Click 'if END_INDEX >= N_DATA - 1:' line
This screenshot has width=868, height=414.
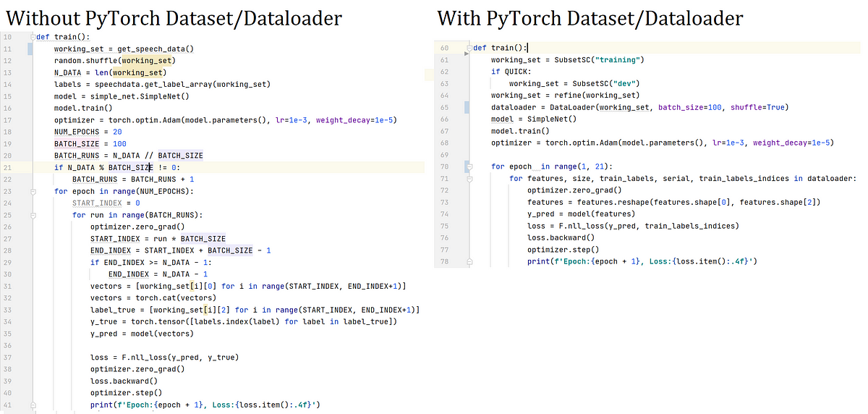click(x=151, y=262)
